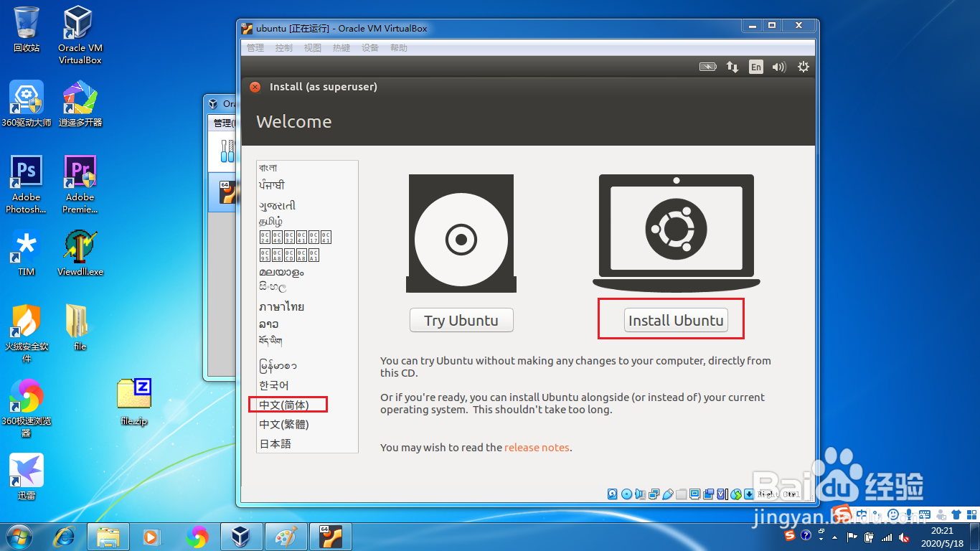This screenshot has height=551, width=980.
Task: Open the Ubuntu sound volume indicator
Action: 779,67
